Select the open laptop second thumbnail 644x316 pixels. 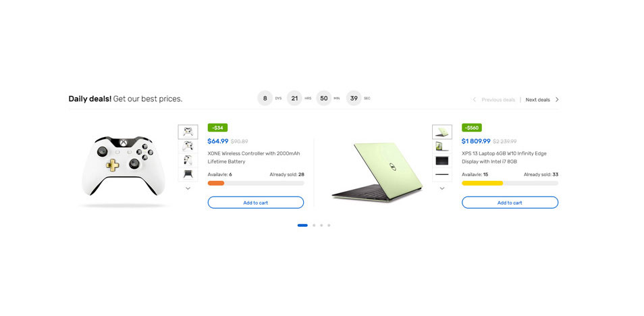click(x=442, y=146)
